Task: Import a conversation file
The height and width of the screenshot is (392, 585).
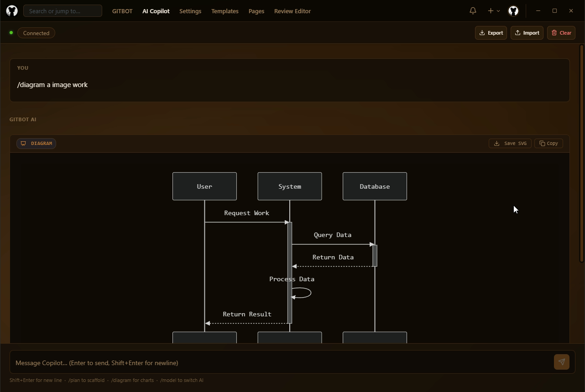Action: coord(527,33)
